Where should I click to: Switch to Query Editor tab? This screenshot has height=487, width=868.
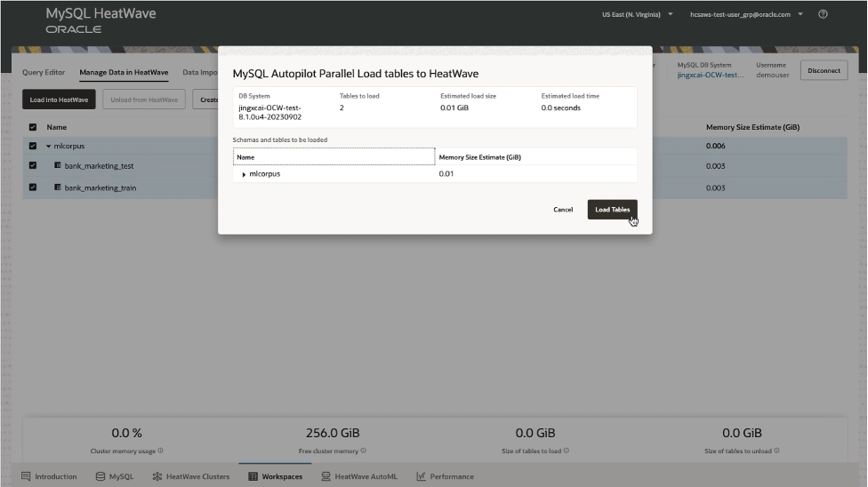44,73
